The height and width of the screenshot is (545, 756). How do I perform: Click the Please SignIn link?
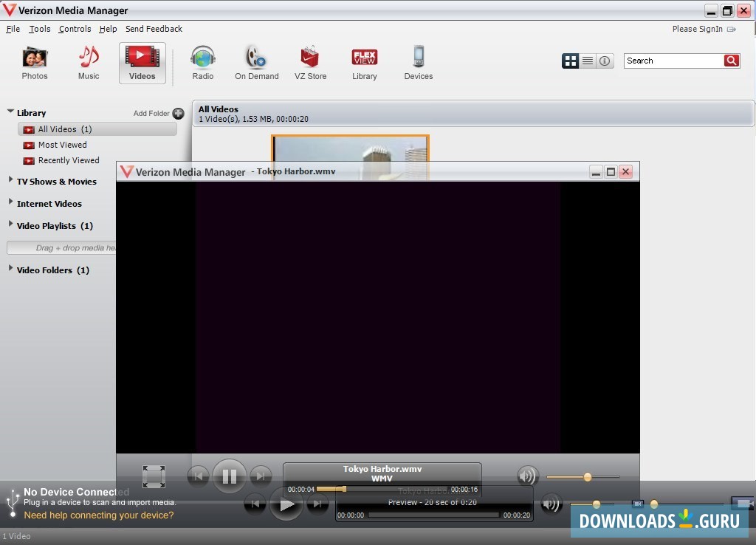point(696,28)
